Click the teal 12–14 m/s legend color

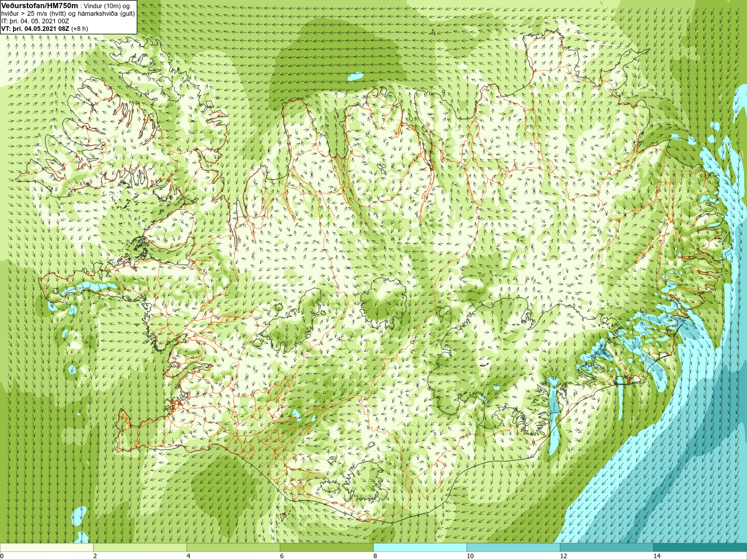[607, 548]
